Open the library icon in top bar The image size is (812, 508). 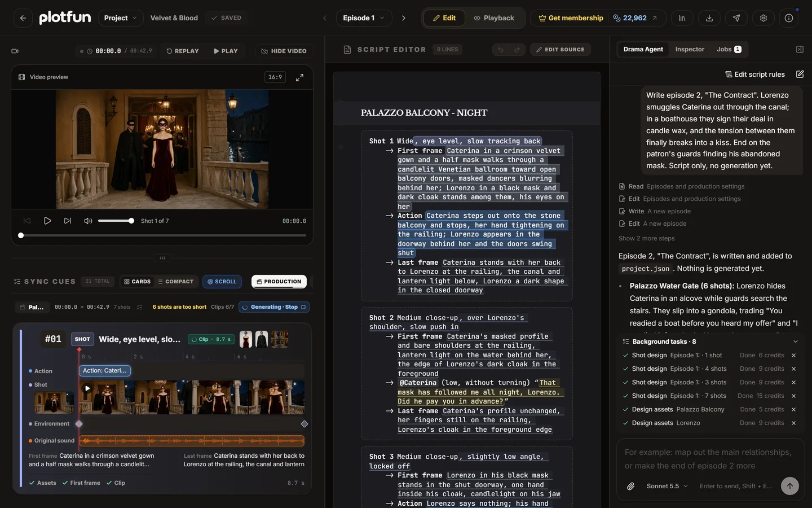tap(682, 18)
